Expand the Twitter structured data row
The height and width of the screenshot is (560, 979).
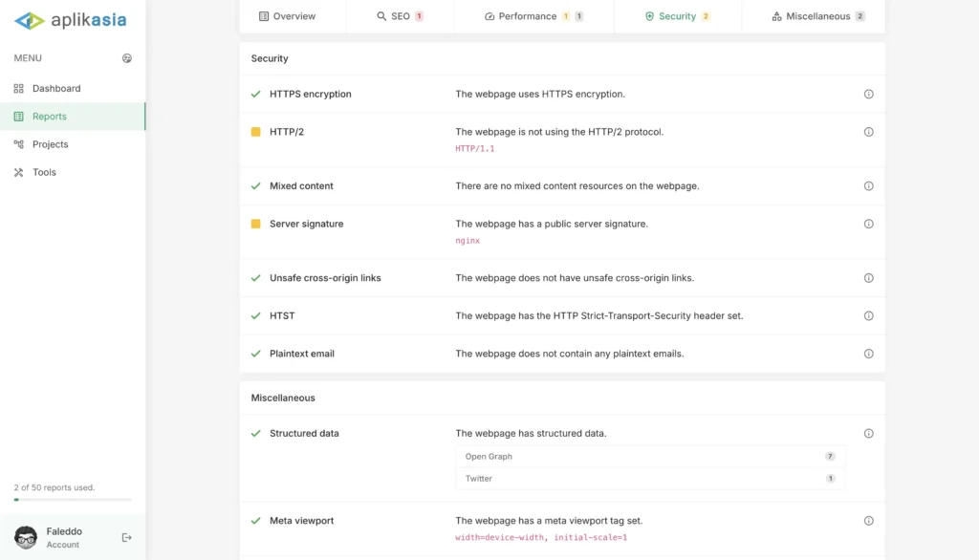(x=650, y=479)
